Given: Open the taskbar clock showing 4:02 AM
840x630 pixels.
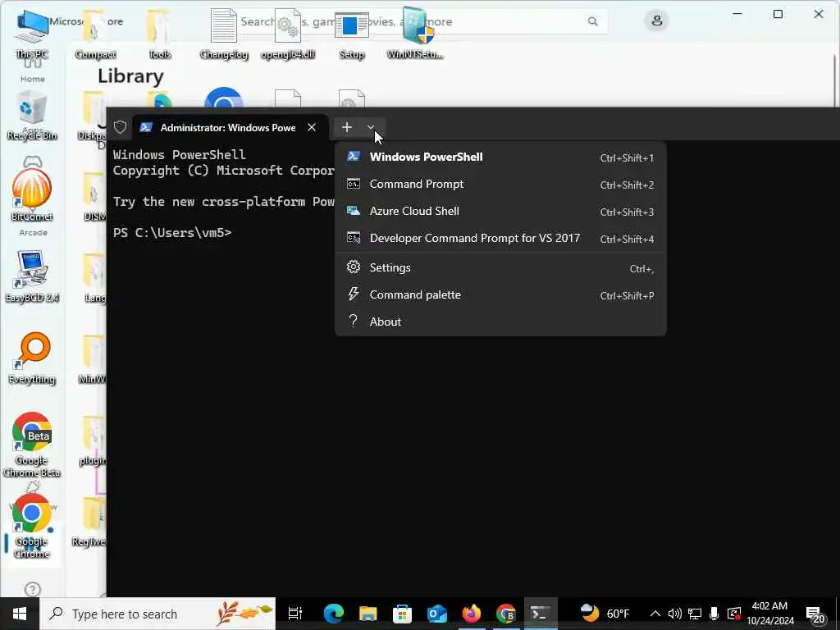Looking at the screenshot, I should pos(770,614).
